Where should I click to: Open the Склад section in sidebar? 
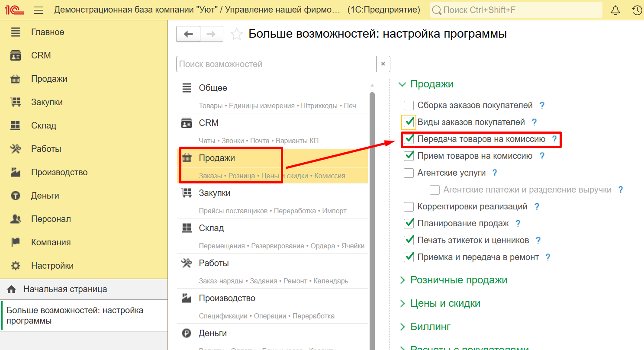coord(44,125)
